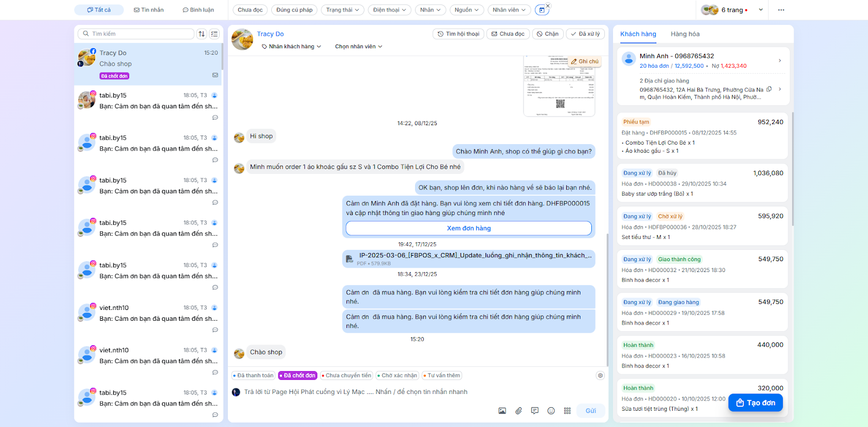Viewport: 868px width, 427px height.
Task: Switch to the Tất cả tab
Action: click(x=99, y=10)
